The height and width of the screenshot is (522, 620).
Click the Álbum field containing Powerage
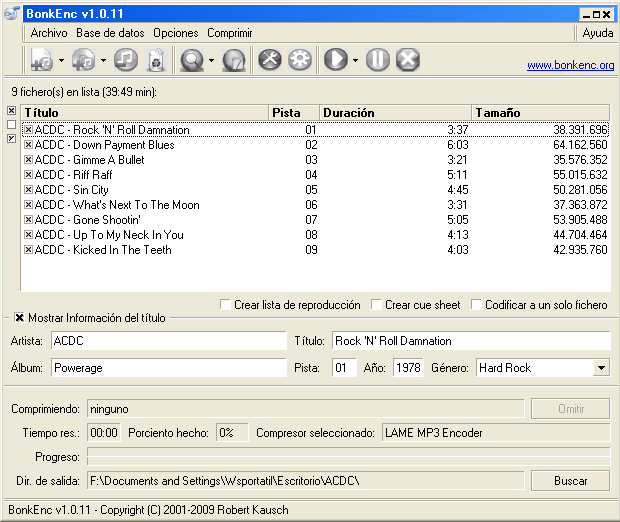[169, 368]
